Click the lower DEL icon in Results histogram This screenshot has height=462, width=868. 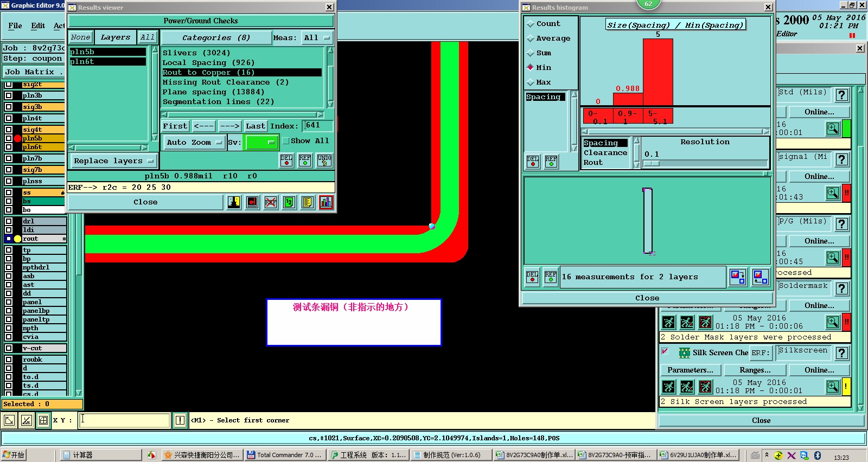click(532, 277)
